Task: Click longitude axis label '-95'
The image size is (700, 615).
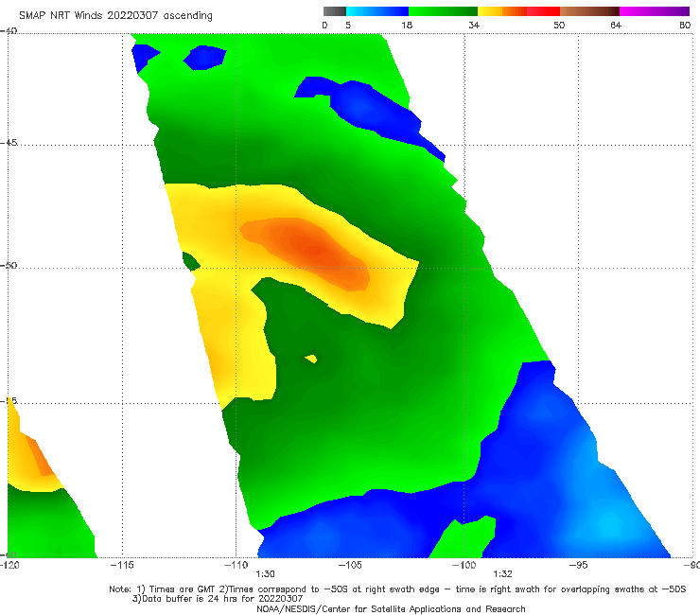Action: click(578, 565)
